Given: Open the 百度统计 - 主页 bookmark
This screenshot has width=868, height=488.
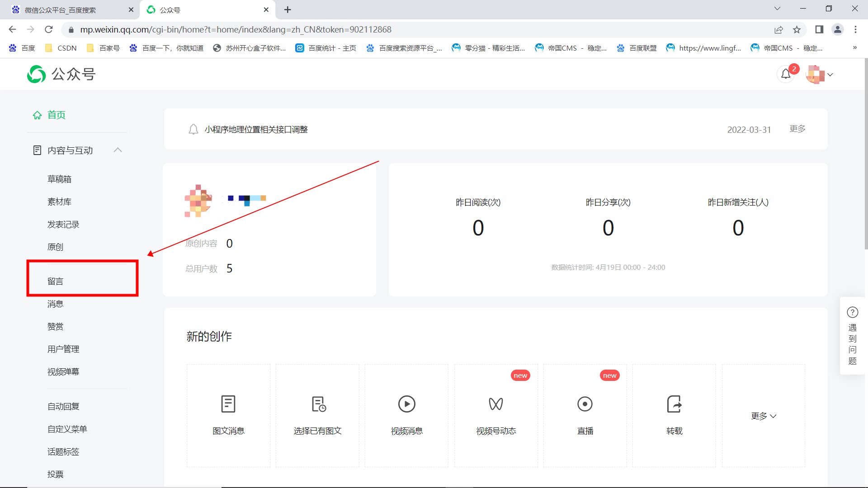Looking at the screenshot, I should 326,48.
